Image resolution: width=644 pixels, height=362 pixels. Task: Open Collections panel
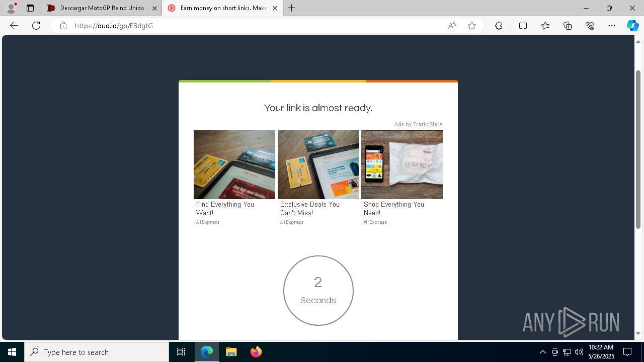pyautogui.click(x=568, y=26)
